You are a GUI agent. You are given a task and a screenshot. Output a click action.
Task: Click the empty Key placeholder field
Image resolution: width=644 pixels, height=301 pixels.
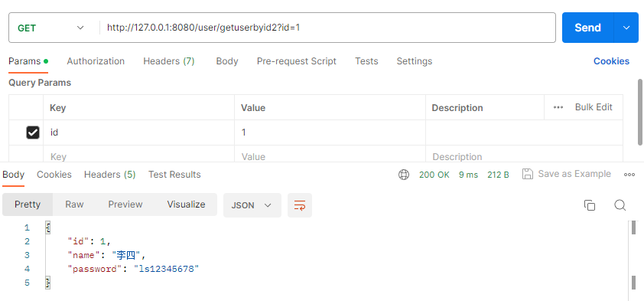point(139,157)
